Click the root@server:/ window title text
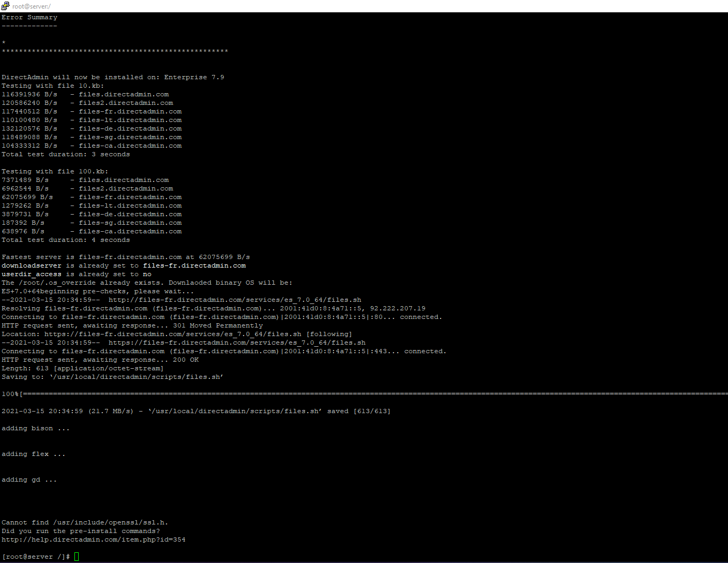 (32, 6)
